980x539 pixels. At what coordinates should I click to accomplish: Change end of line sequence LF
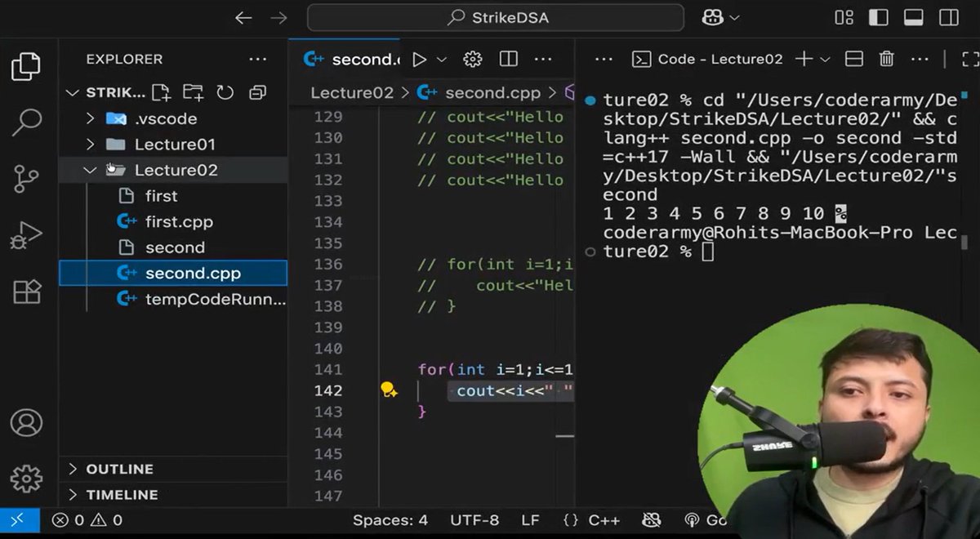point(530,520)
